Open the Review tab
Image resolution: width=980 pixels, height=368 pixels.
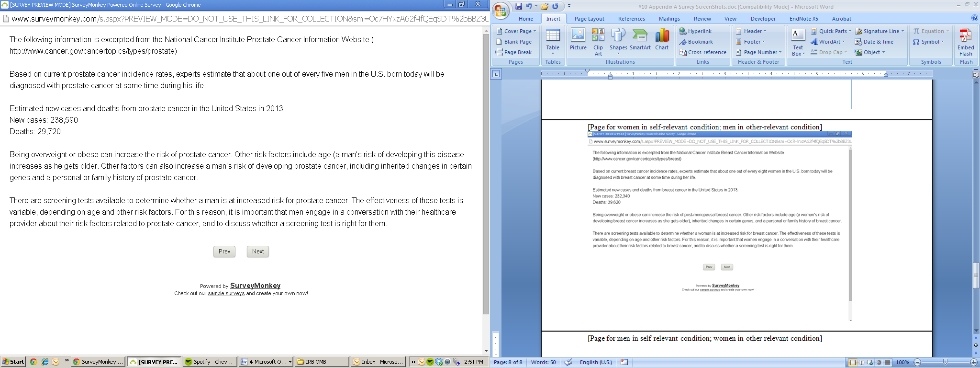(x=702, y=19)
